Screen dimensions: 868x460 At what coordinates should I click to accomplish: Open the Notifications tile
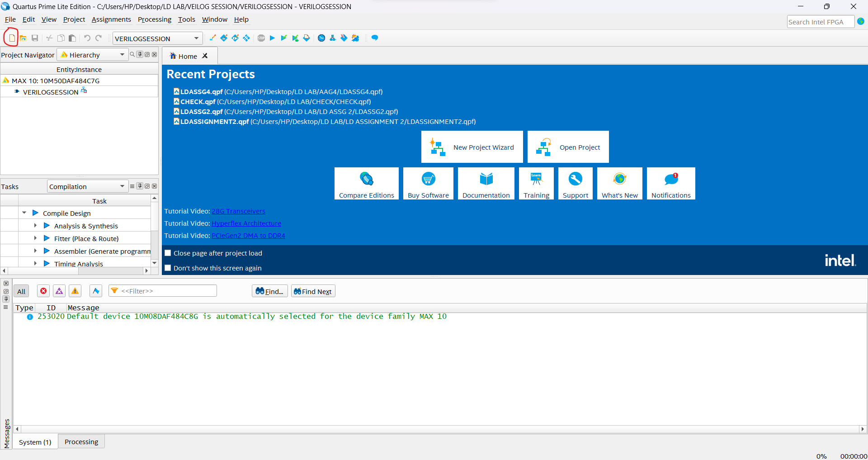coord(671,183)
